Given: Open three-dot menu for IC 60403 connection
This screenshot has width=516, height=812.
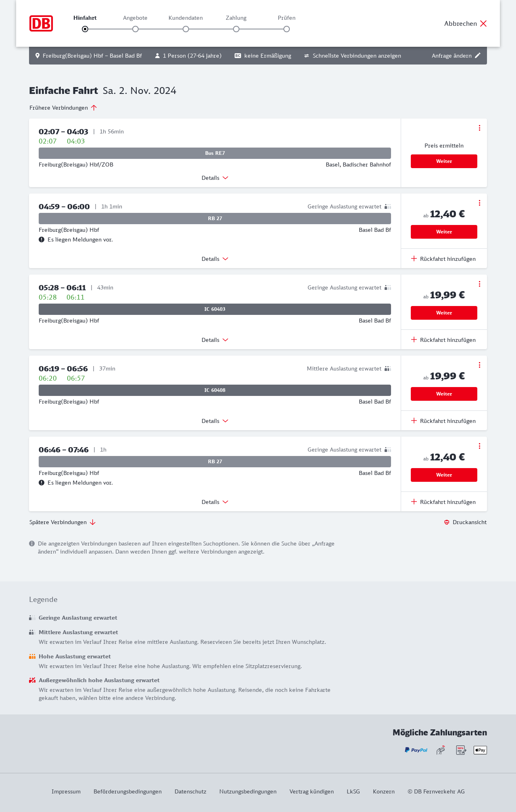Looking at the screenshot, I should click(479, 284).
